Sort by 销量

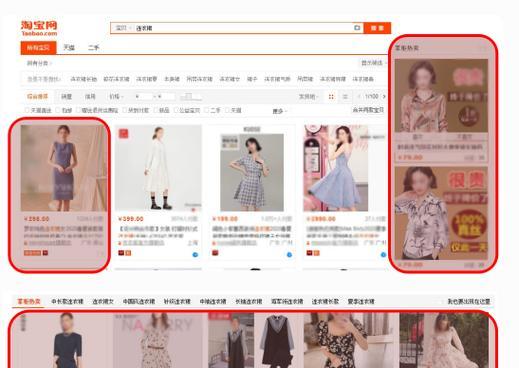tap(66, 97)
